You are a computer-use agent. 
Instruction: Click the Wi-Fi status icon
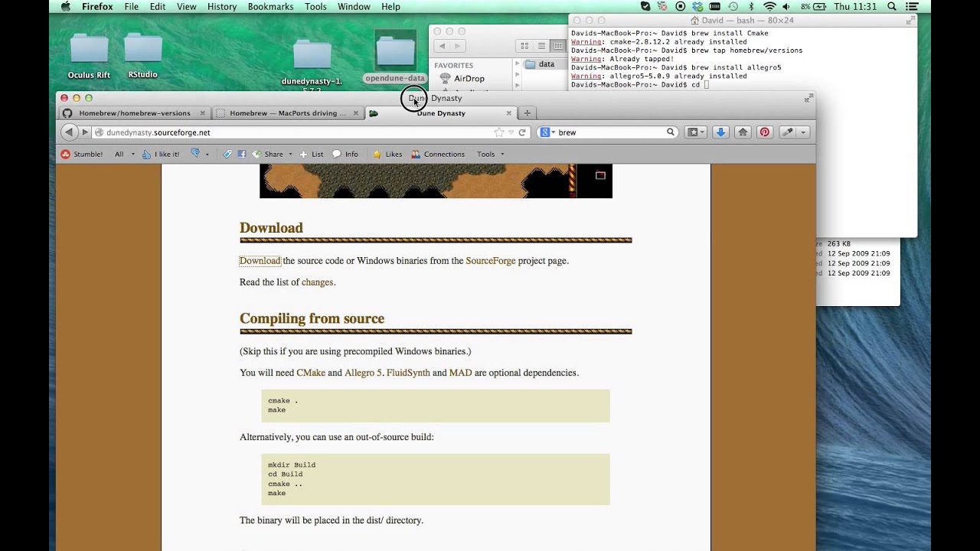pyautogui.click(x=769, y=7)
